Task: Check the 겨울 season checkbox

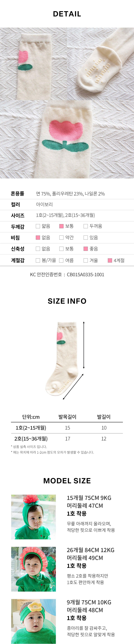Action: pyautogui.click(x=86, y=261)
